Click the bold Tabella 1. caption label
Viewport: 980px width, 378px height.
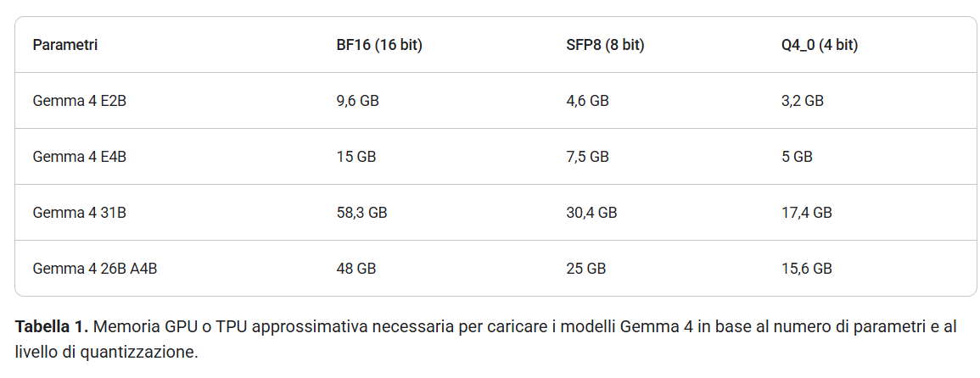(53, 326)
